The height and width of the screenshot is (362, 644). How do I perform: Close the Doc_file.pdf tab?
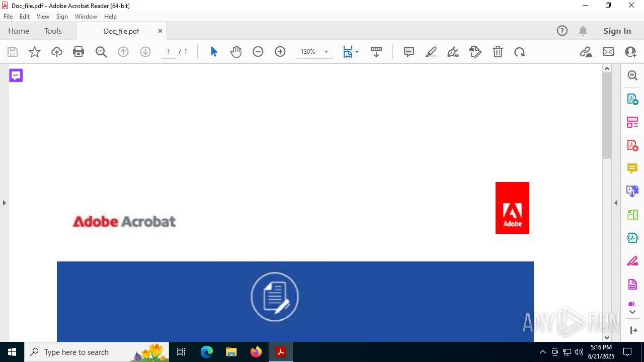(x=160, y=31)
